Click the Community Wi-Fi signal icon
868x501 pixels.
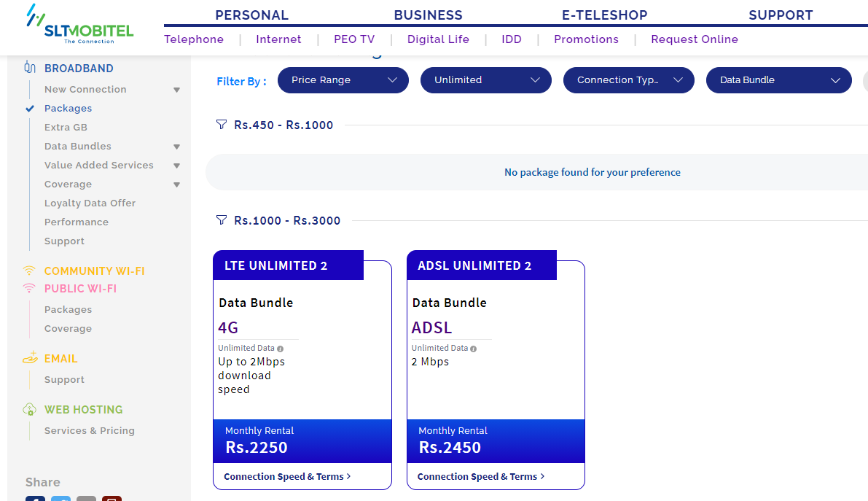click(x=28, y=271)
